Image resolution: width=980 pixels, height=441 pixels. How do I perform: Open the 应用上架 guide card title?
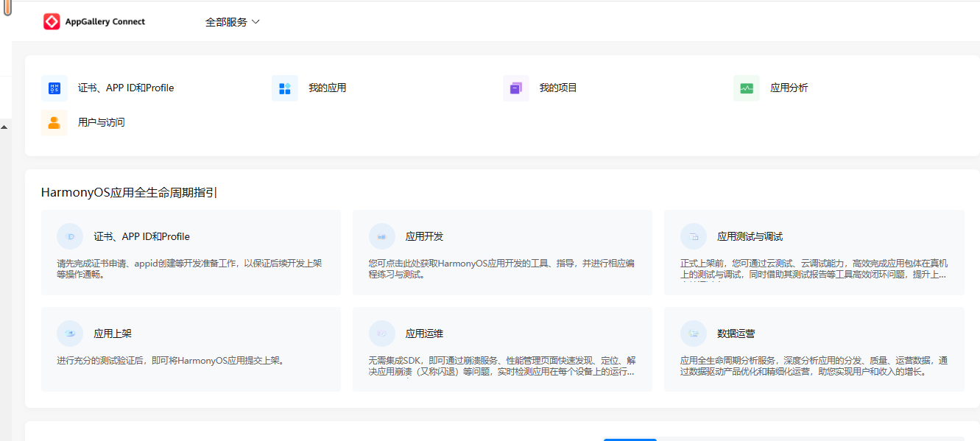[x=113, y=334]
